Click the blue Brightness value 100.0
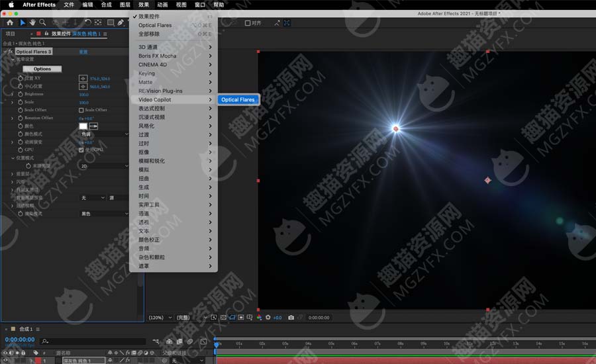The image size is (596, 364). click(x=83, y=95)
